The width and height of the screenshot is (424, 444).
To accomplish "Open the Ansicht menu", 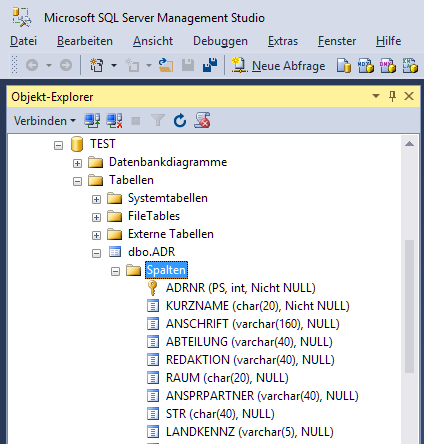I will point(153,41).
